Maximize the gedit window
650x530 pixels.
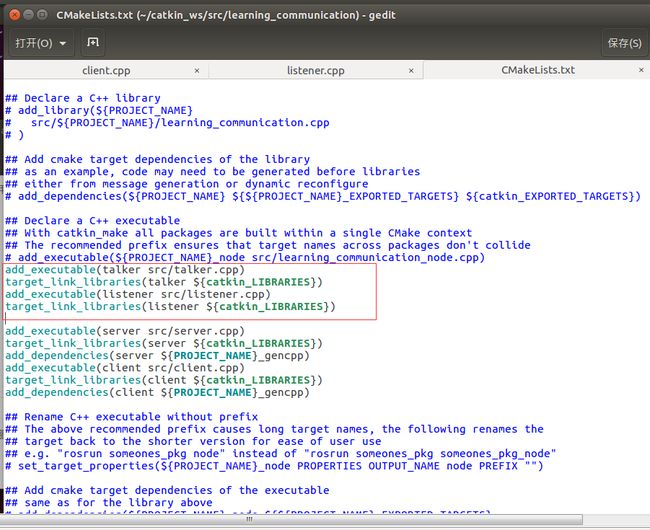42,15
